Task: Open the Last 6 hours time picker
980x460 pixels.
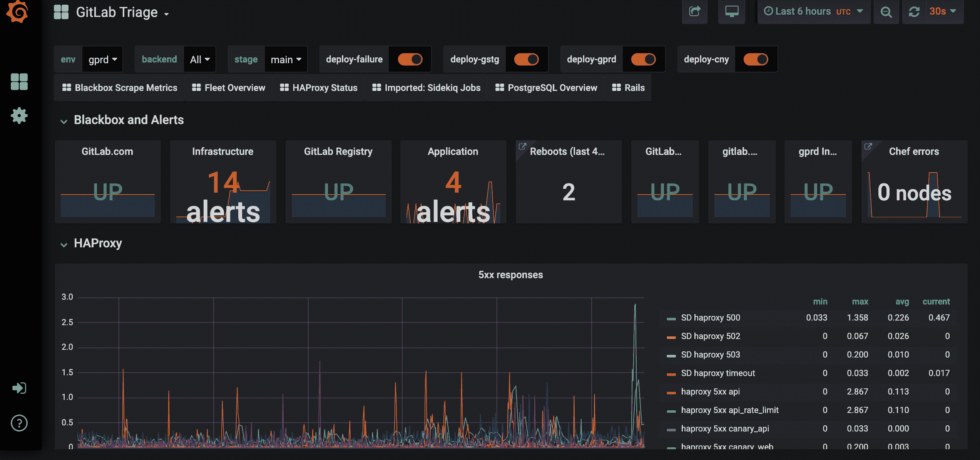Action: (x=813, y=12)
